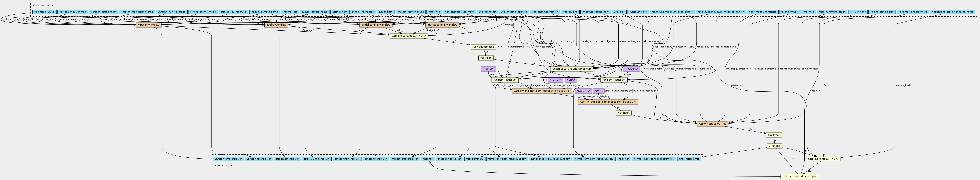Open the Varscan Workflow step
Screen dimensions: 980x180
(148, 25)
